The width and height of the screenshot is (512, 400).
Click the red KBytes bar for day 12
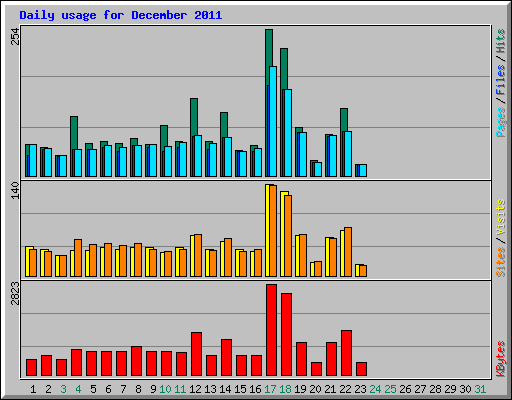pos(196,354)
